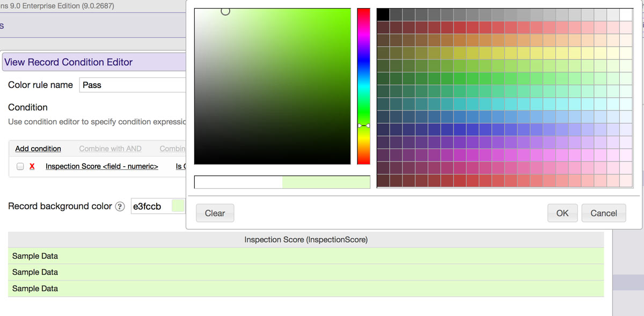Screen dimensions: 644x316
Task: Open the Inspection Score field-numeric link
Action: [102, 167]
